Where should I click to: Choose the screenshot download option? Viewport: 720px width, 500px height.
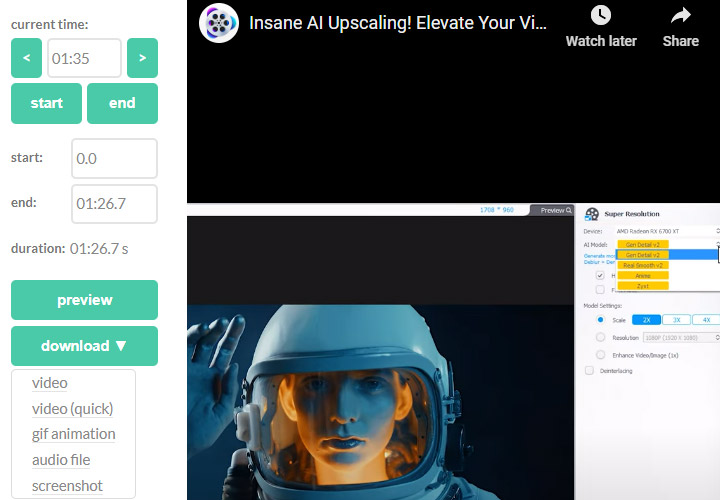point(67,486)
